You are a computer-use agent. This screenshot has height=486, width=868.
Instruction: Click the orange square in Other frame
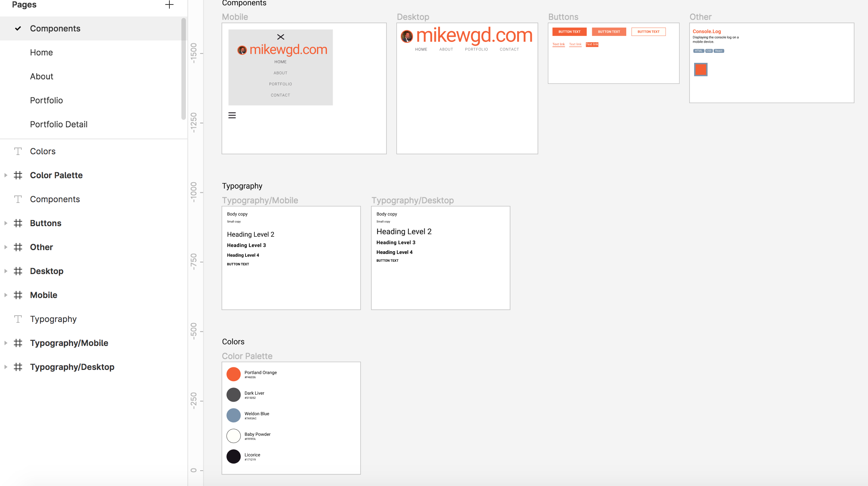(x=700, y=70)
